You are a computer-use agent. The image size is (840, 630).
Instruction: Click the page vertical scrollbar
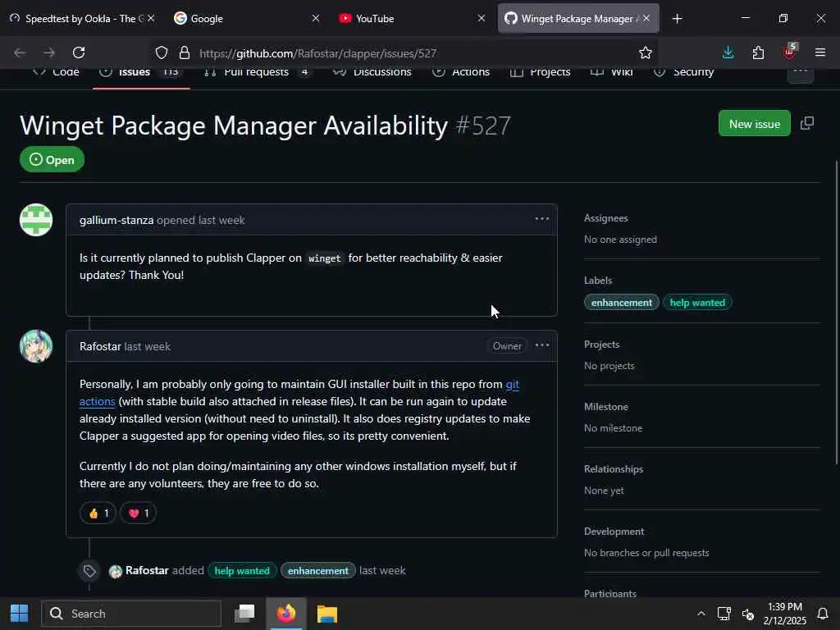pyautogui.click(x=836, y=313)
